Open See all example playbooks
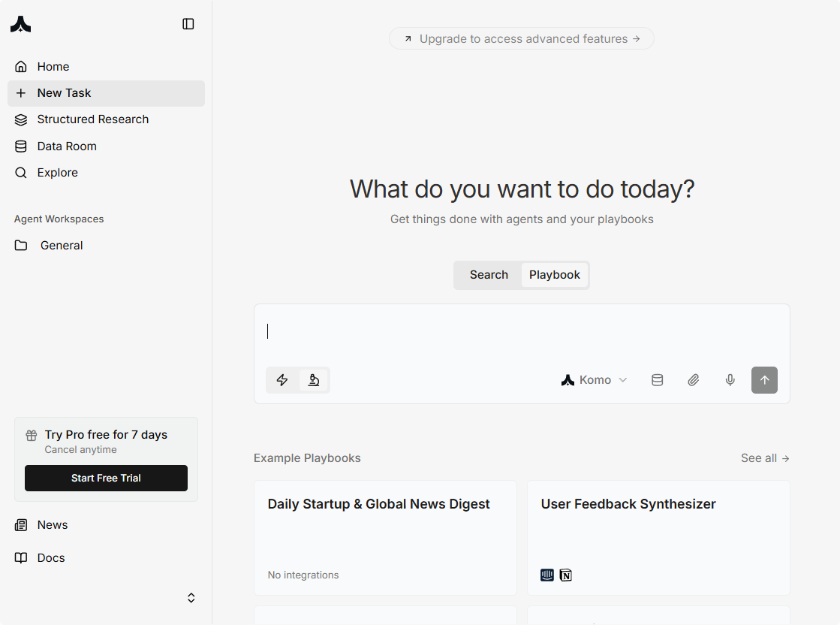Image resolution: width=840 pixels, height=625 pixels. [x=765, y=458]
